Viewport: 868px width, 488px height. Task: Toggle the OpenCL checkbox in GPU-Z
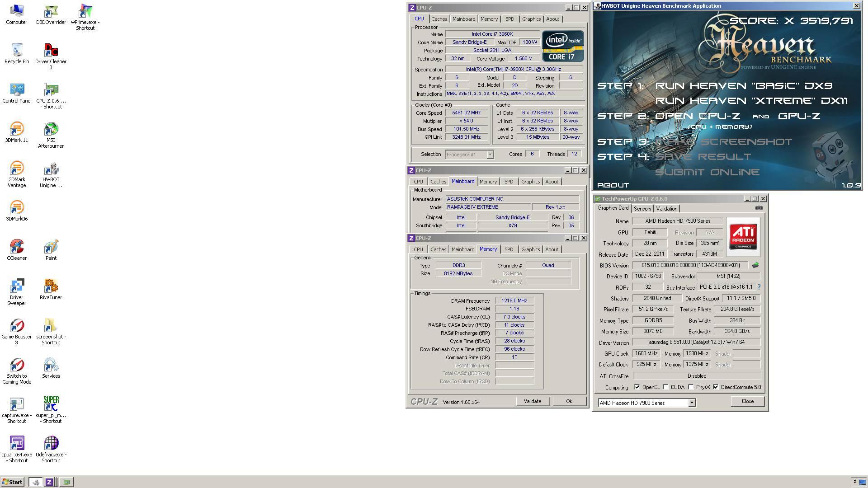[637, 387]
